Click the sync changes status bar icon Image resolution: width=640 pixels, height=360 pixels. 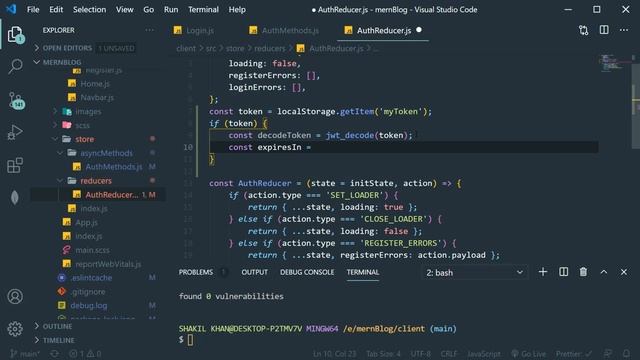click(54, 354)
